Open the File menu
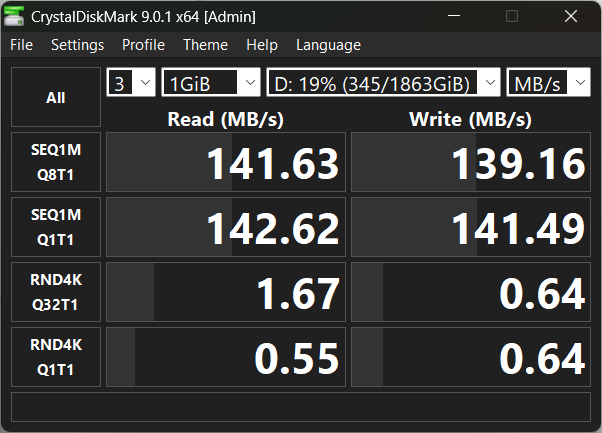602x433 pixels. pyautogui.click(x=22, y=45)
